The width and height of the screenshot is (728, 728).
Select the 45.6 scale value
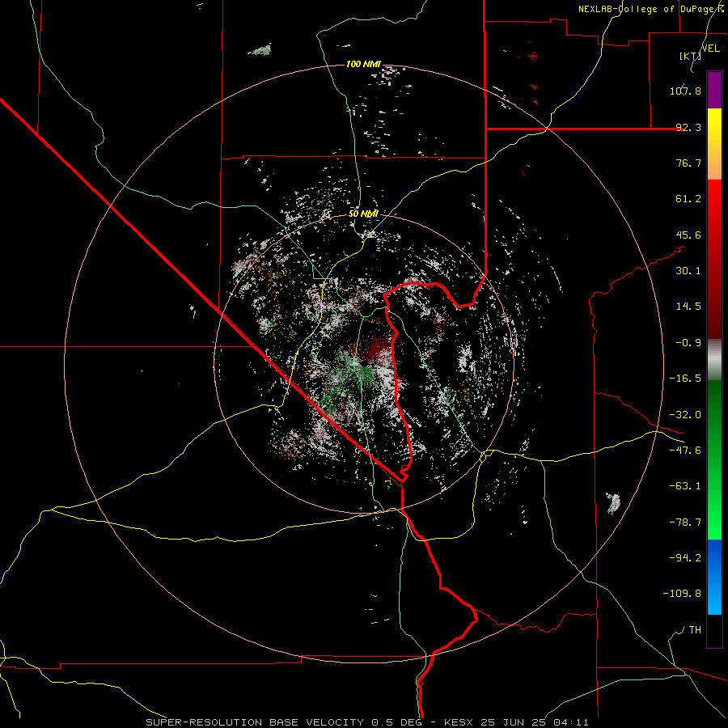pyautogui.click(x=688, y=235)
